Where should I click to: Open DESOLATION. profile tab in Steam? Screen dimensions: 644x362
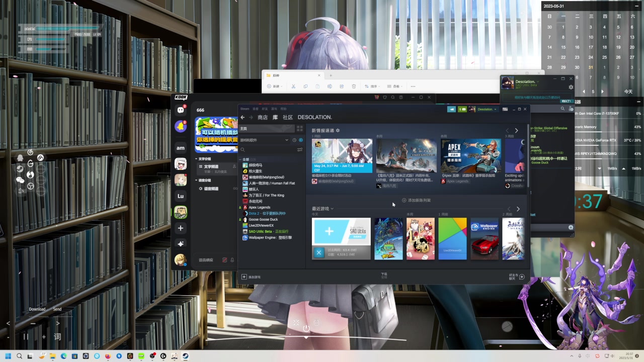click(x=315, y=117)
